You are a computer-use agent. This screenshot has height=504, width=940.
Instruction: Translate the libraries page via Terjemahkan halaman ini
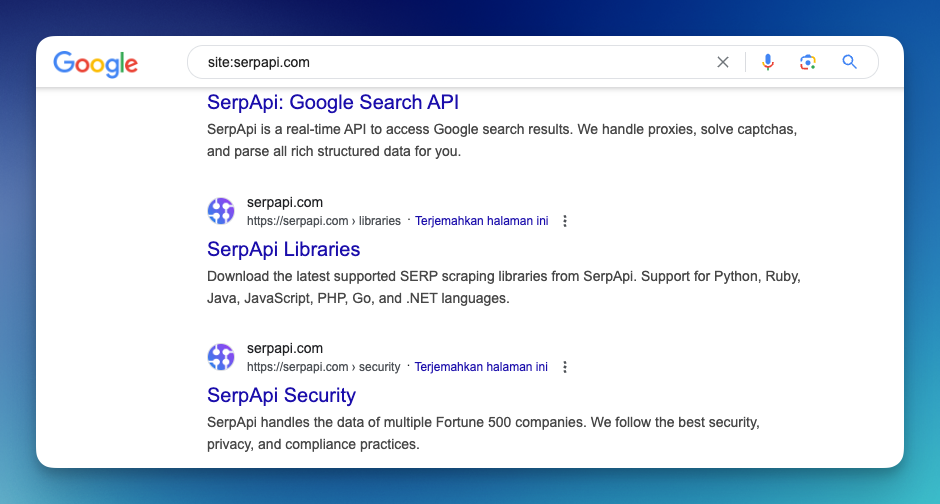point(481,221)
